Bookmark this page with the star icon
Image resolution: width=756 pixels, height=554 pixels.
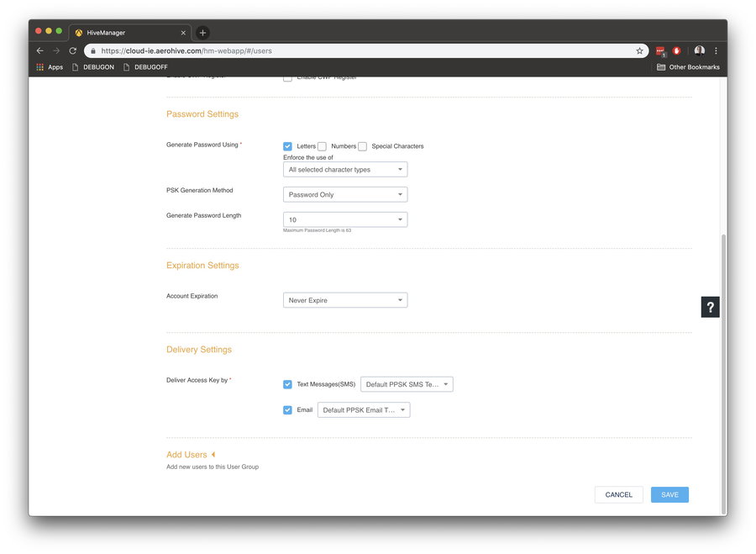coord(639,50)
